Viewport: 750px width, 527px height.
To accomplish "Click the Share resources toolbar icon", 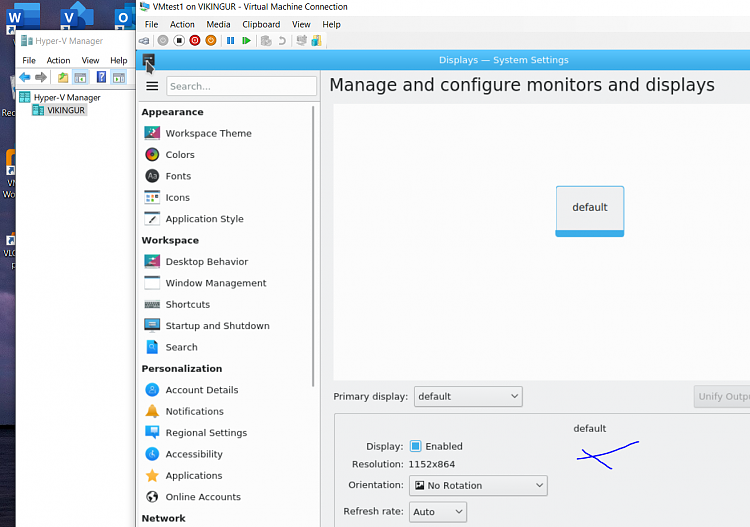I will pos(316,41).
